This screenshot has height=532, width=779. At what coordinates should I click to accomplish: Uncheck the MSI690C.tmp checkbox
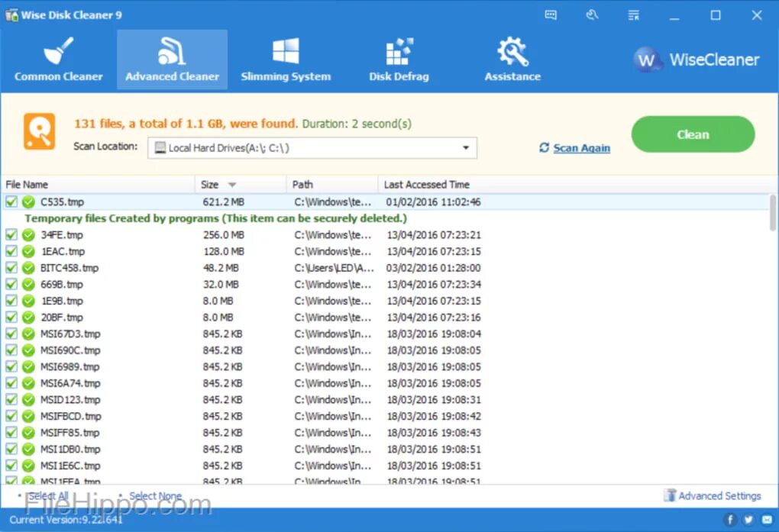pyautogui.click(x=11, y=350)
